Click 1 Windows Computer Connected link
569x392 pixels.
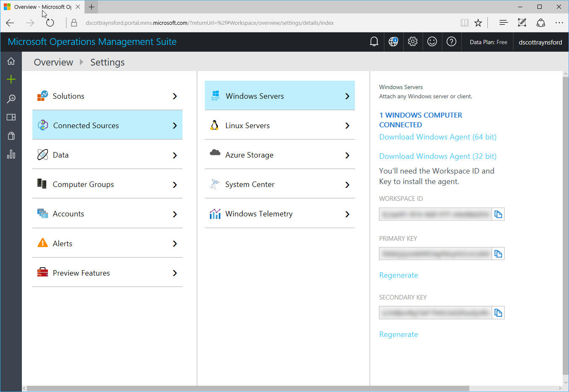[421, 120]
